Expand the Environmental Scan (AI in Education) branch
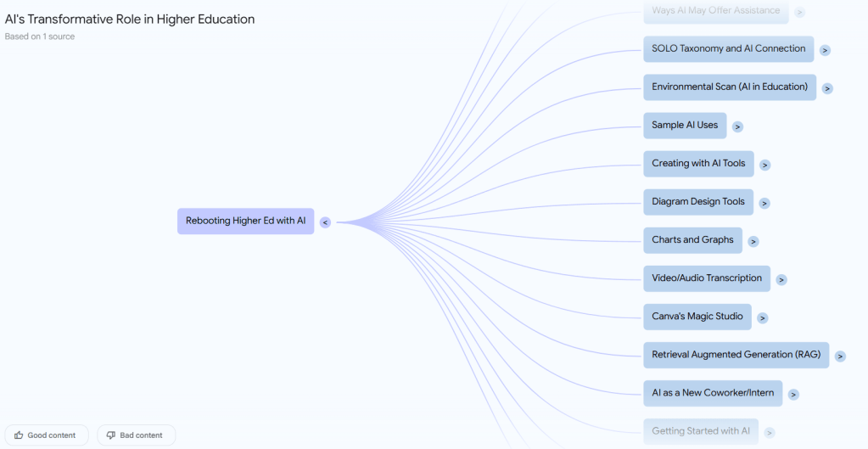The width and height of the screenshot is (868, 449). [x=827, y=88]
